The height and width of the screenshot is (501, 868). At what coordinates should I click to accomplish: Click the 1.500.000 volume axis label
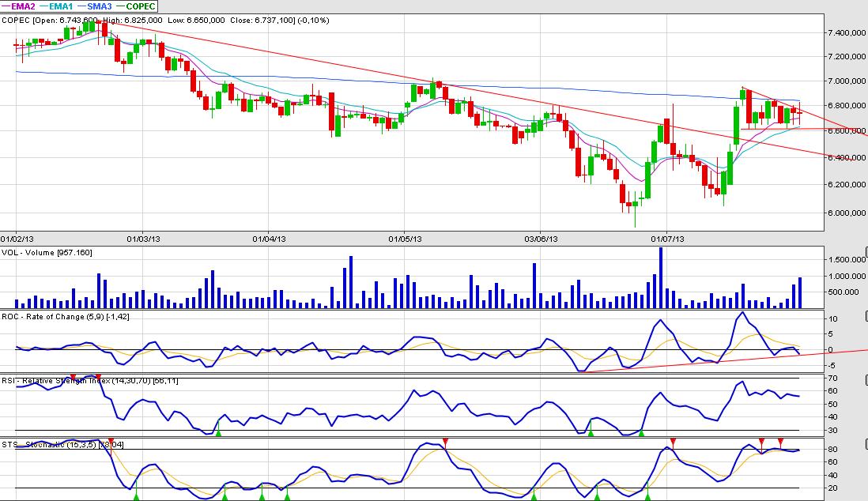[x=843, y=260]
